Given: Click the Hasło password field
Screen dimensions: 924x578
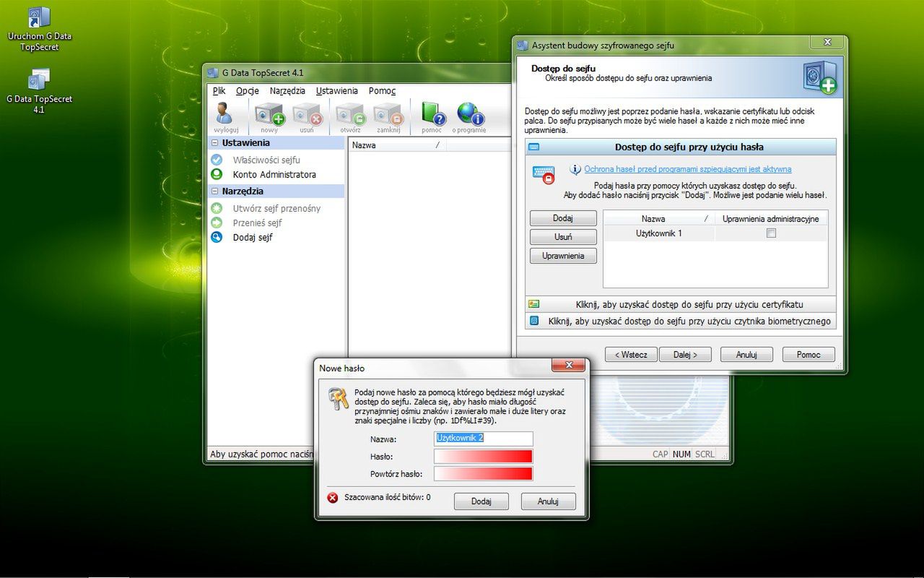Looking at the screenshot, I should pyautogui.click(x=483, y=457).
